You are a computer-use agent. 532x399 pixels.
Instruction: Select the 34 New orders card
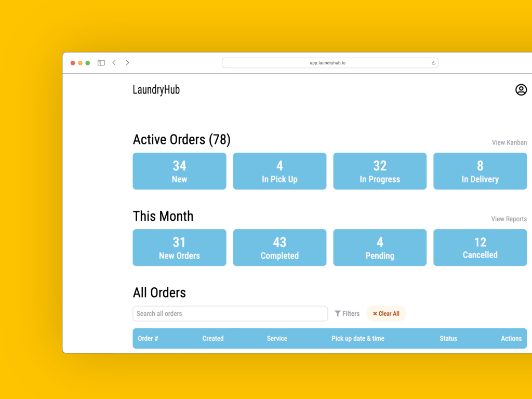(179, 171)
